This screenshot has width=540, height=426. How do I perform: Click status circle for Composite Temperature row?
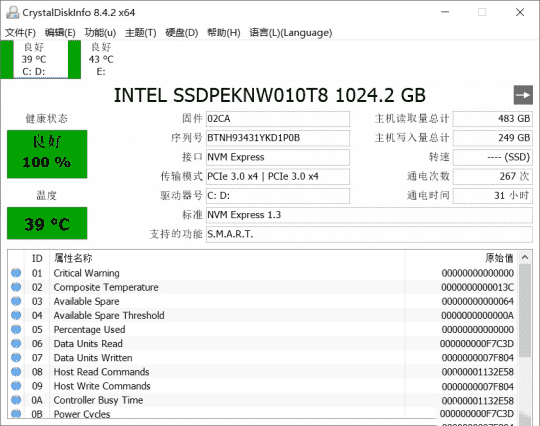[16, 287]
